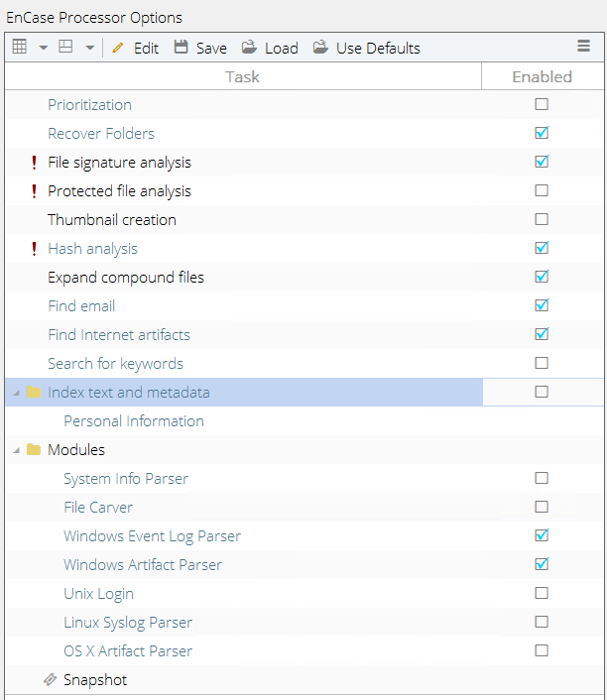This screenshot has height=700, width=607.
Task: Click the Edit toolbar label
Action: 146,49
